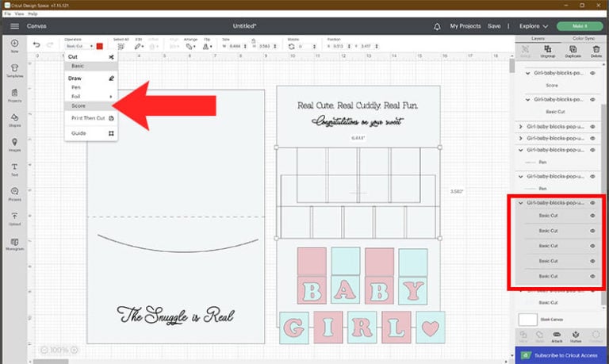609x364 pixels.
Task: Delete the selected layer
Action: pos(596,51)
